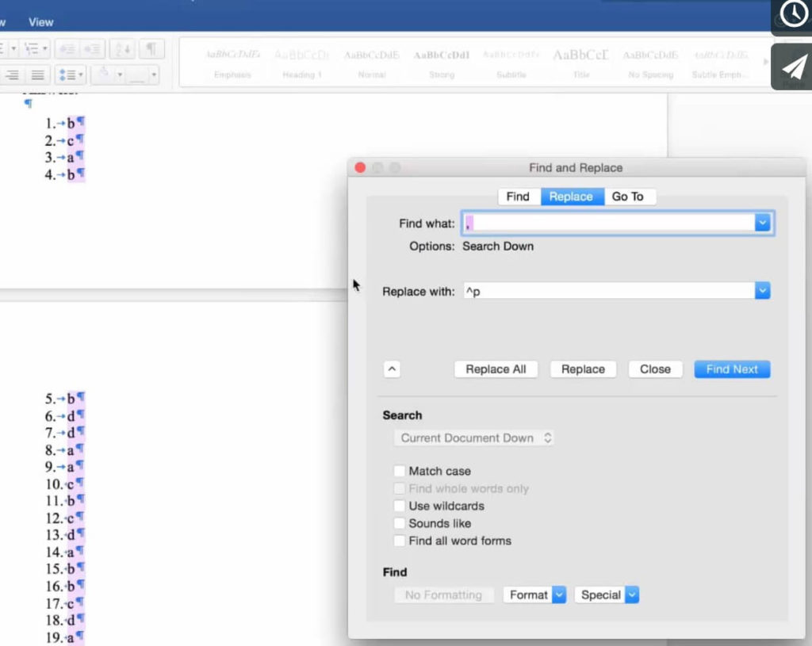This screenshot has height=646, width=812.
Task: Check the Use wildcards option
Action: [400, 506]
